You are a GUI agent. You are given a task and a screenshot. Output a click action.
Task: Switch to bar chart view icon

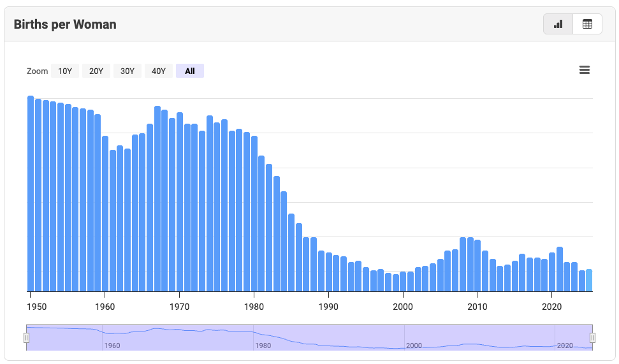pyautogui.click(x=558, y=24)
